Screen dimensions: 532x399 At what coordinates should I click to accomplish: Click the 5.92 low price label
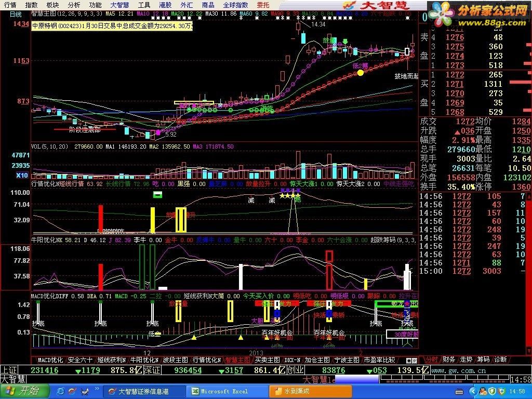click(x=171, y=135)
